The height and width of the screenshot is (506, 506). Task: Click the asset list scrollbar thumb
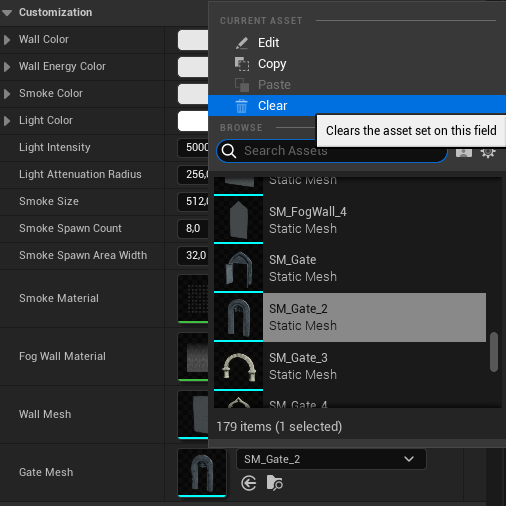pos(494,352)
